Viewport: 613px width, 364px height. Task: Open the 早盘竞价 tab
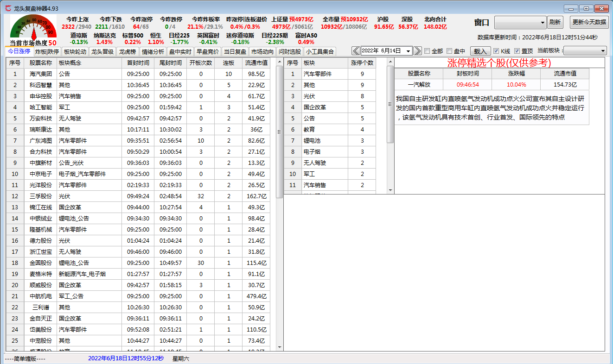208,51
